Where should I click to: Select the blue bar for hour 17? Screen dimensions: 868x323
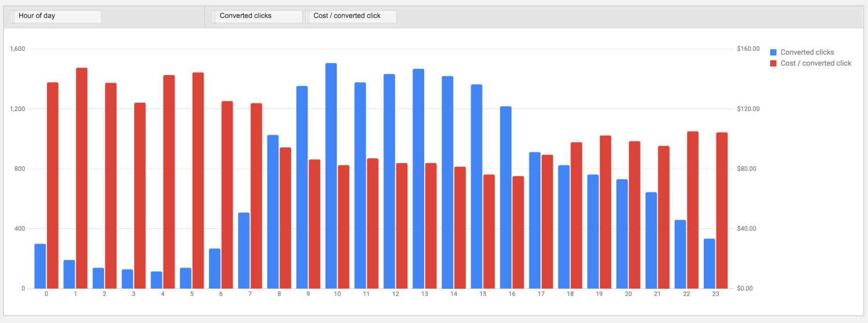click(535, 220)
